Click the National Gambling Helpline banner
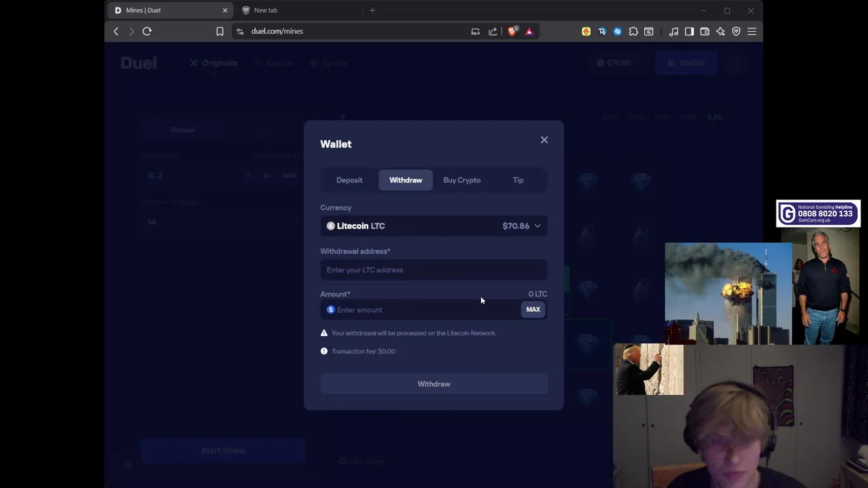Image resolution: width=868 pixels, height=488 pixels. click(x=818, y=213)
